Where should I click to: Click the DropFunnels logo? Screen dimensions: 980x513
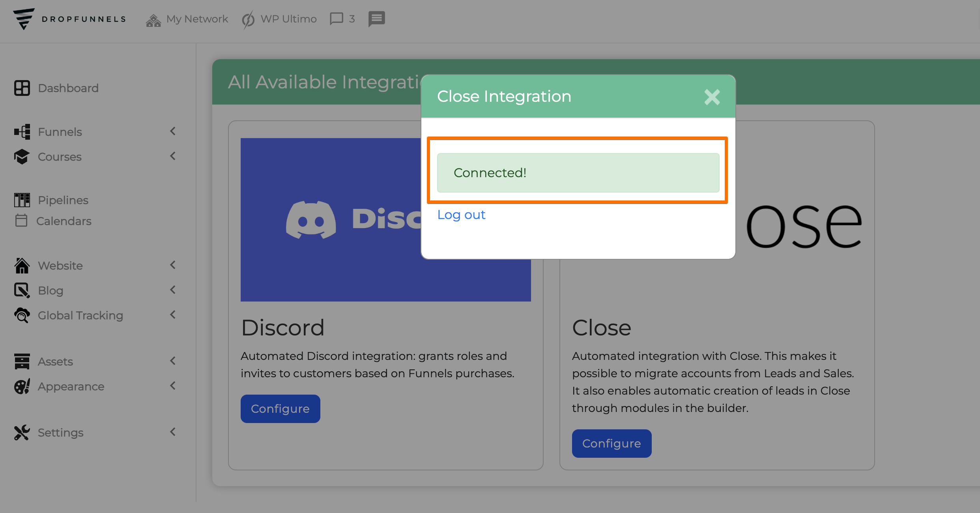pos(69,19)
